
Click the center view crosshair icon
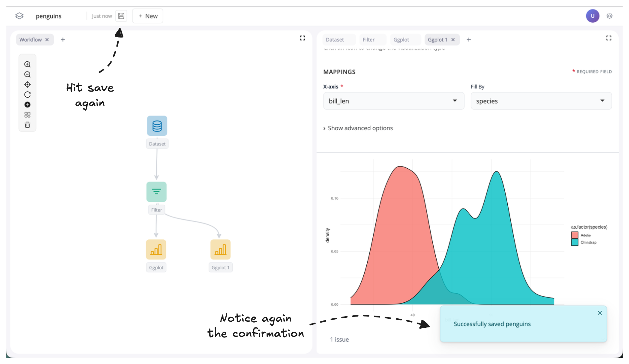click(27, 85)
